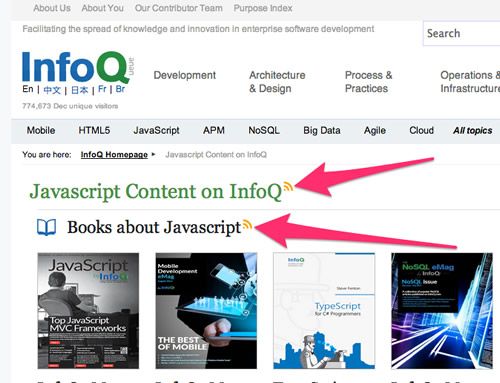
Task: Open the NoSQL eMag cover thumbnail
Action: pyautogui.click(x=442, y=311)
